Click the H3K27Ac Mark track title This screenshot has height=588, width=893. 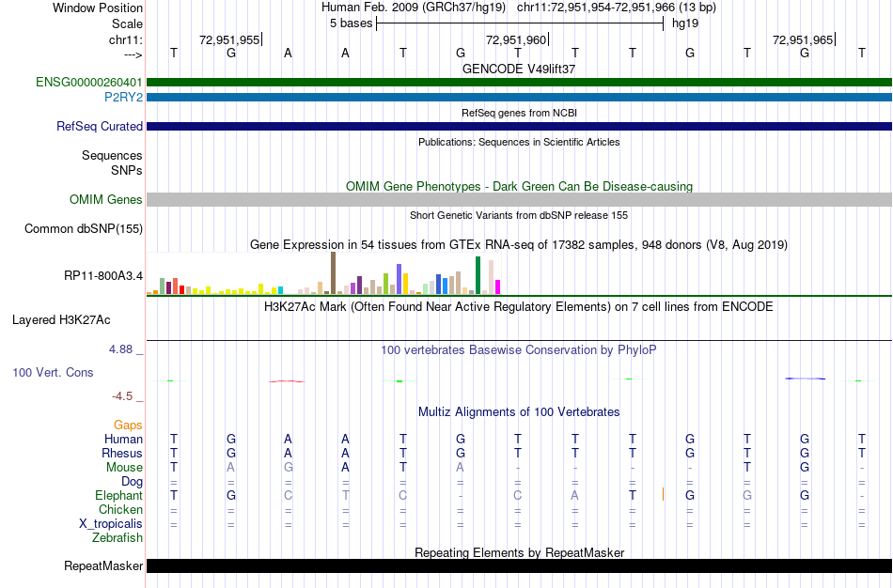[519, 307]
